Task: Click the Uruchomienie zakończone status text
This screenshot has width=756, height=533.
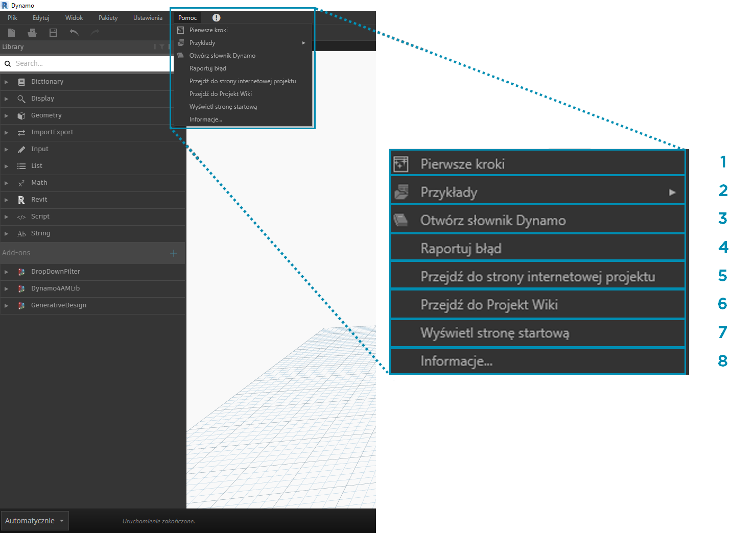Action: tap(159, 521)
